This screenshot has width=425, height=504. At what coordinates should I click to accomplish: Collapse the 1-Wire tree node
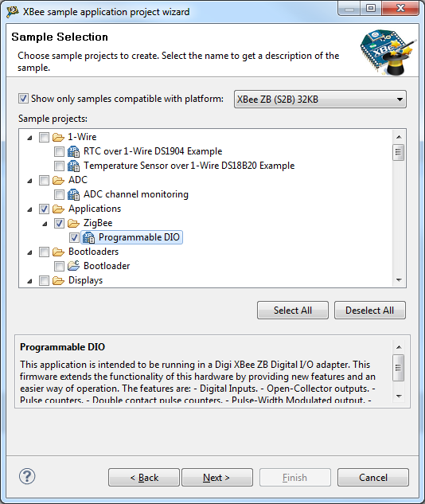pos(30,138)
